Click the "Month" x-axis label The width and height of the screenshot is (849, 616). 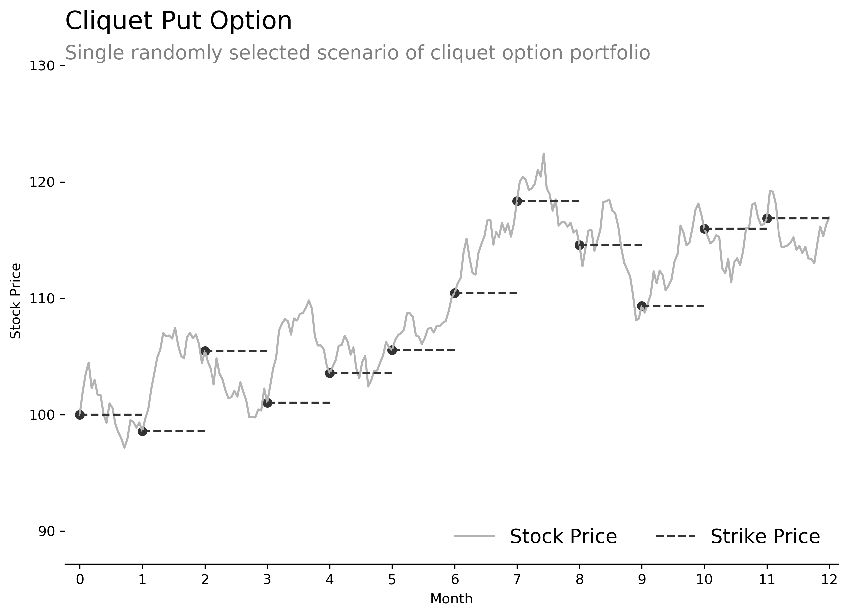pyautogui.click(x=451, y=599)
